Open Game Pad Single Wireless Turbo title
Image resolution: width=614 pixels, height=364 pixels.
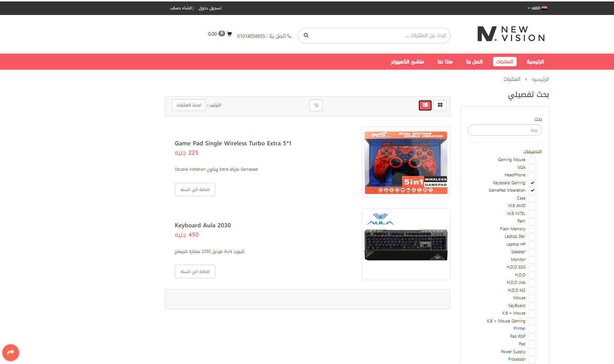pyautogui.click(x=233, y=143)
